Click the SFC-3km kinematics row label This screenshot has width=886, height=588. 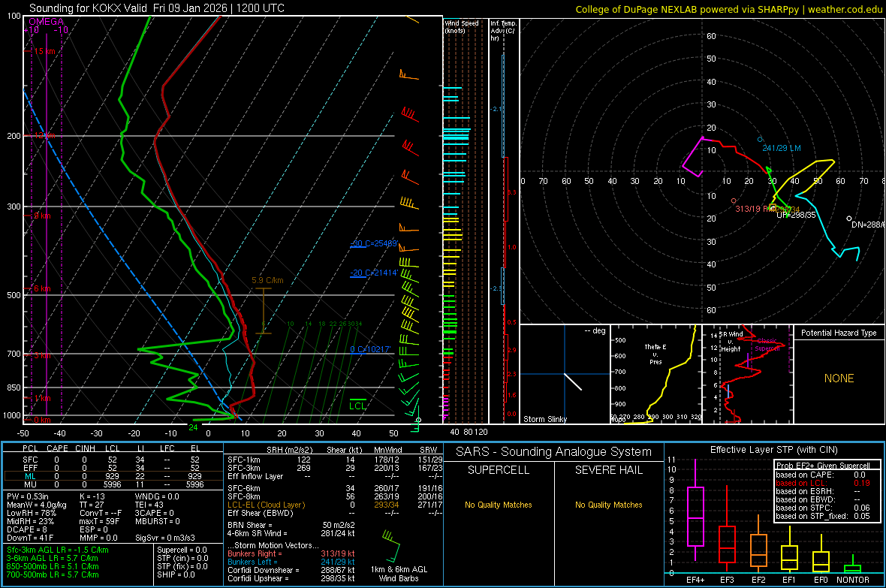244,468
